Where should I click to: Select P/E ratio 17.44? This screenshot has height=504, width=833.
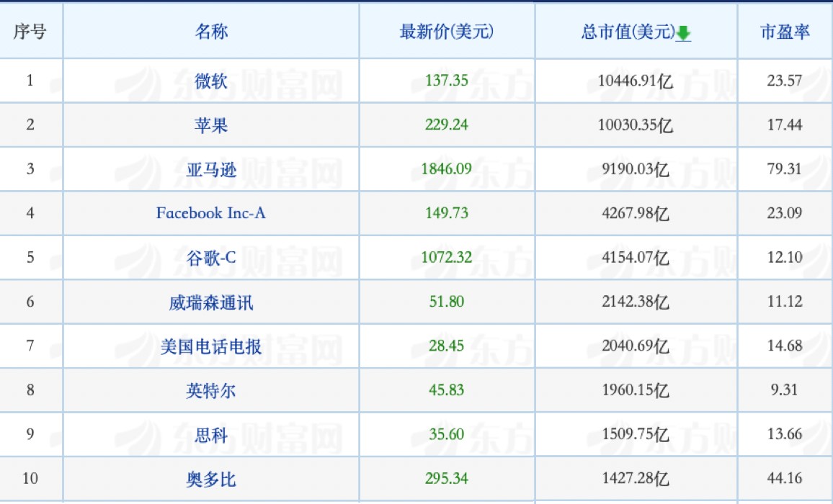tap(785, 125)
